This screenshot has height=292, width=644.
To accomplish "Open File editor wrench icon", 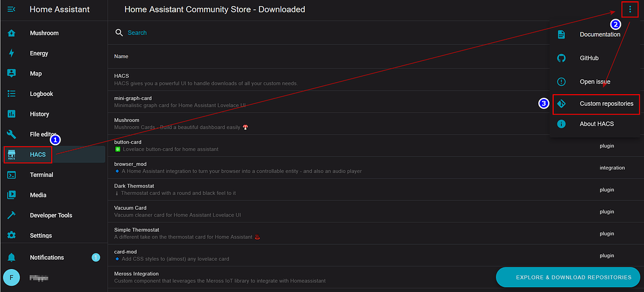I will pos(11,134).
